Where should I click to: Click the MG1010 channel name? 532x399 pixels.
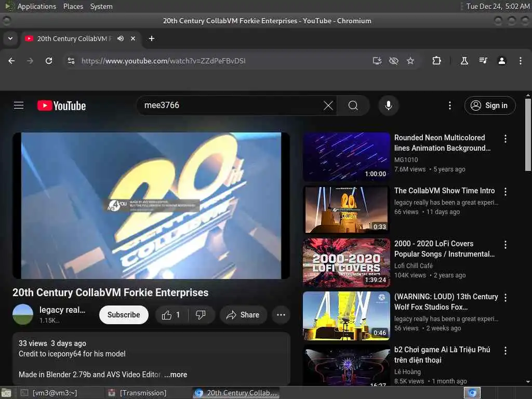[406, 159]
